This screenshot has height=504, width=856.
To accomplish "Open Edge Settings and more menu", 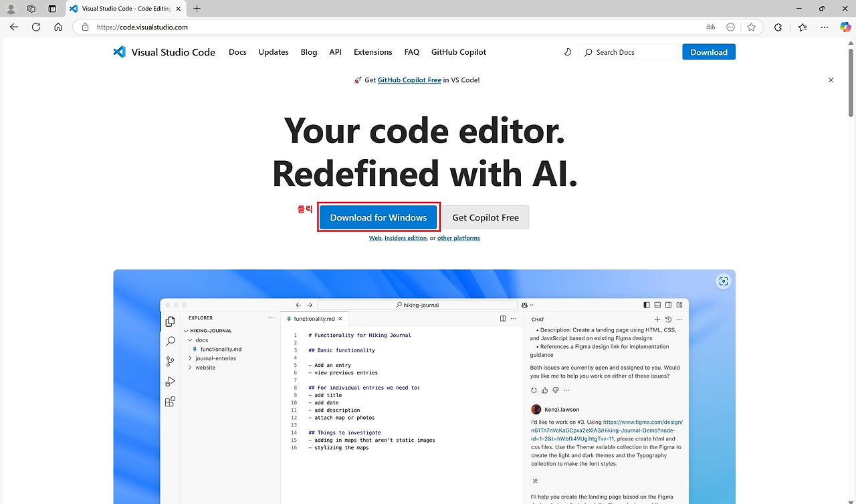I will click(824, 27).
